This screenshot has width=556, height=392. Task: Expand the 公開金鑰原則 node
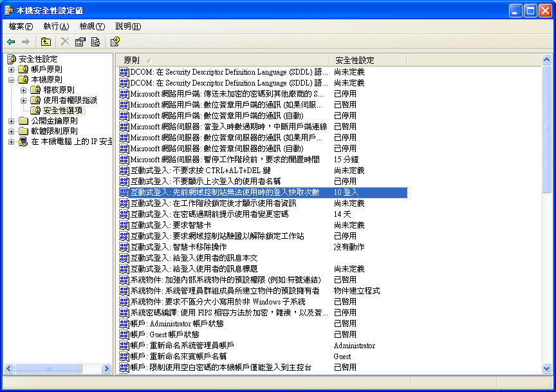click(11, 121)
